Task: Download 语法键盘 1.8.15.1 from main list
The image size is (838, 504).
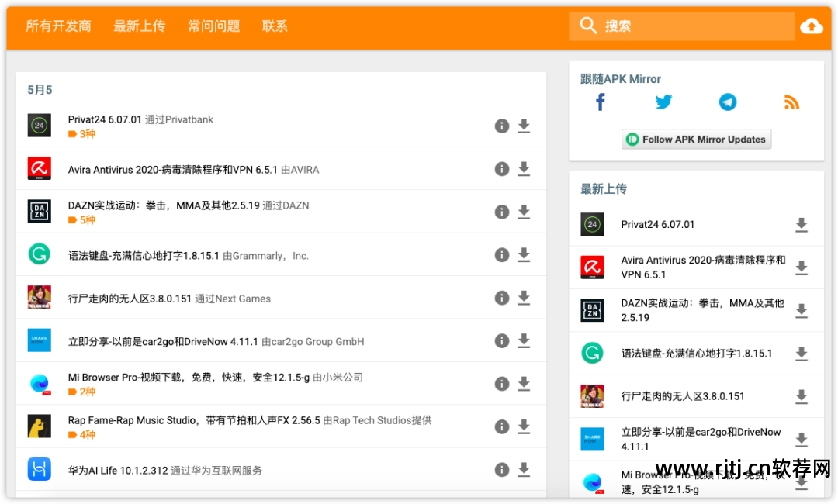Action: [524, 254]
